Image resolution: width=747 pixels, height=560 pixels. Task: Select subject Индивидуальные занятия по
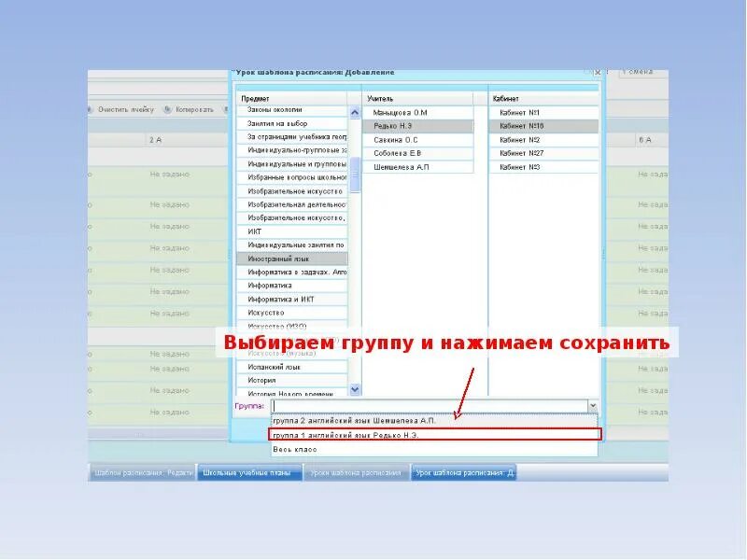(292, 245)
